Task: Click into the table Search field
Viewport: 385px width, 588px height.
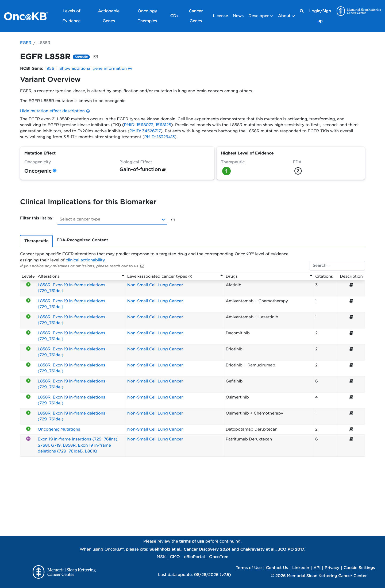Action: click(337, 266)
